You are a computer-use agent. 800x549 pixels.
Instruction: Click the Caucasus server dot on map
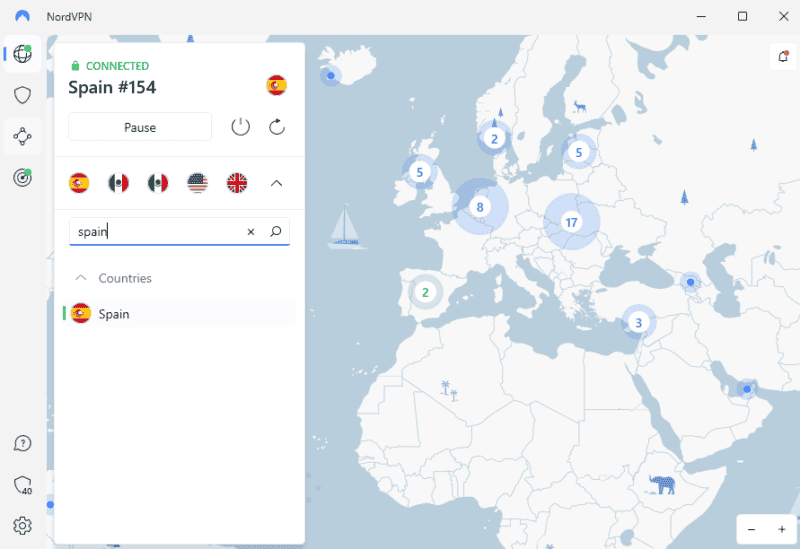pos(690,282)
